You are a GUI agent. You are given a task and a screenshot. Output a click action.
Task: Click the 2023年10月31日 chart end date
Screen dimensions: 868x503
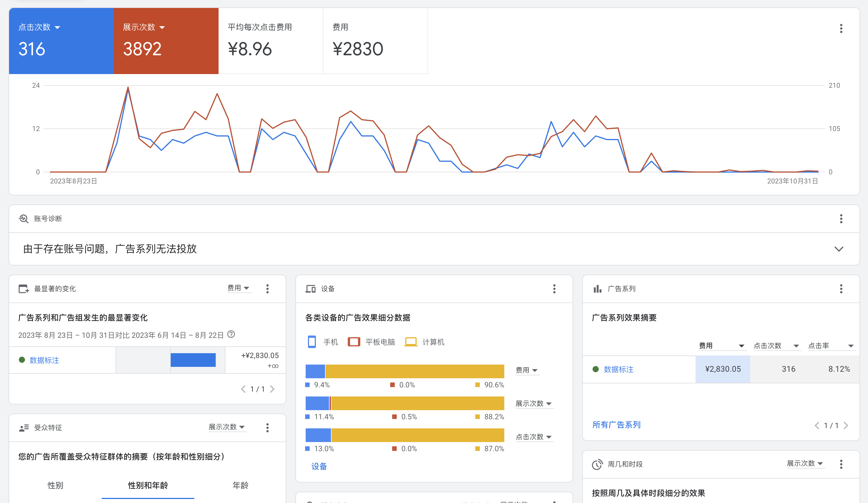pyautogui.click(x=792, y=181)
